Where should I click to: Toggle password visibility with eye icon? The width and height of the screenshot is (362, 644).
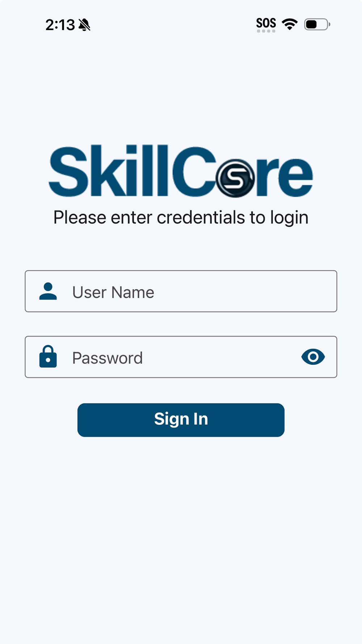(x=313, y=357)
